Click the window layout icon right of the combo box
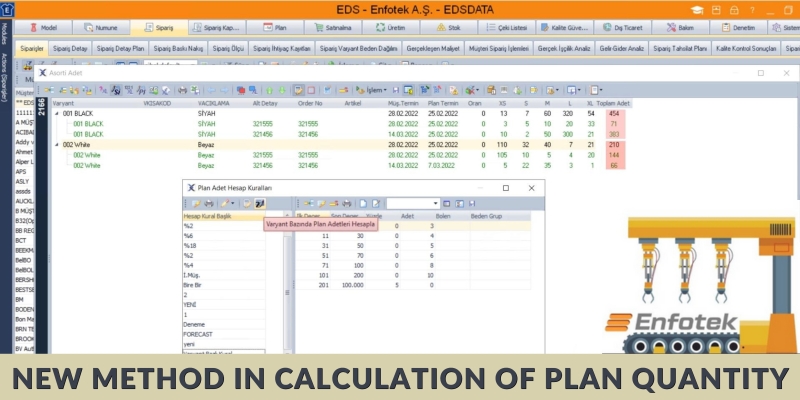Image resolution: width=800 pixels, height=400 pixels. (x=446, y=204)
